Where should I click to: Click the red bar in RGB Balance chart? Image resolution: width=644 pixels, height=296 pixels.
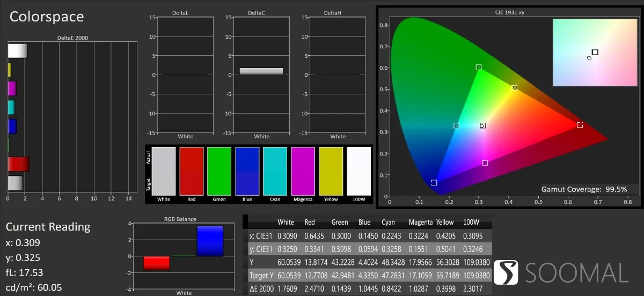point(157,263)
